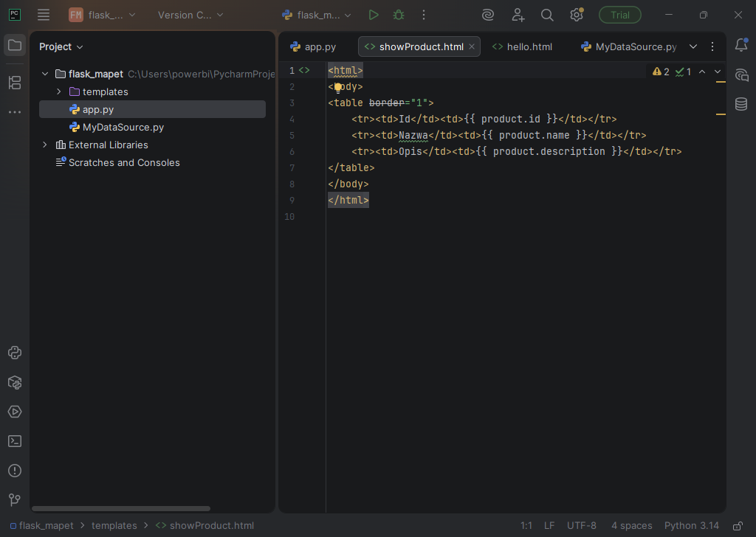This screenshot has width=756, height=537.
Task: Run the application with green play icon
Action: click(373, 15)
